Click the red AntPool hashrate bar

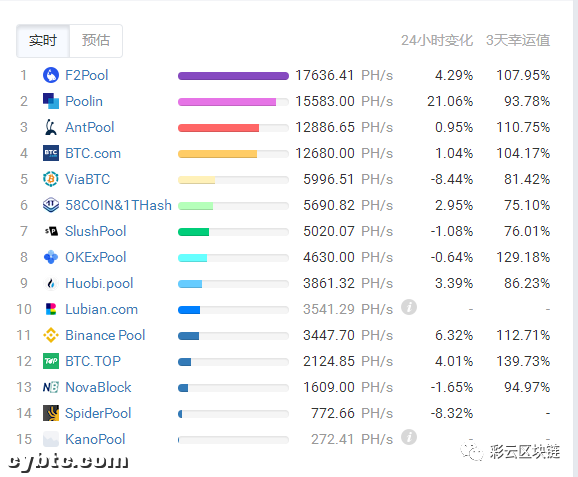click(x=219, y=128)
